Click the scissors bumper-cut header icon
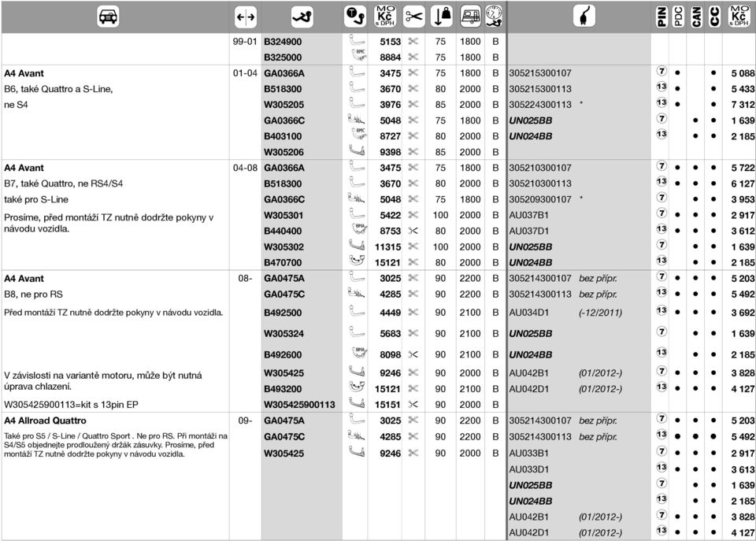 (x=413, y=17)
